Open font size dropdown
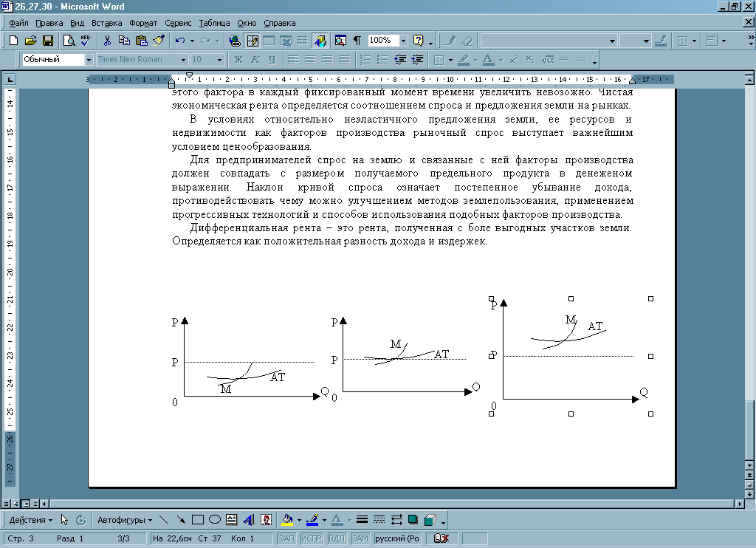Image resolution: width=756 pixels, height=548 pixels. [x=220, y=60]
